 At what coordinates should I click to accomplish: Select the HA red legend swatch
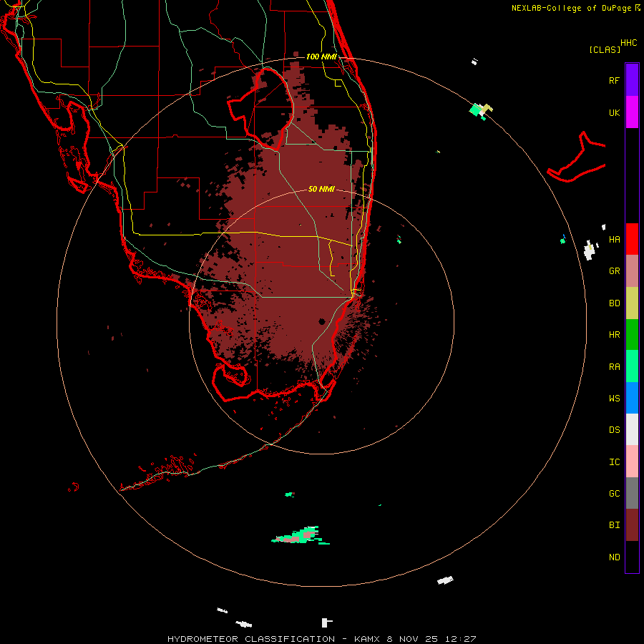click(x=632, y=239)
